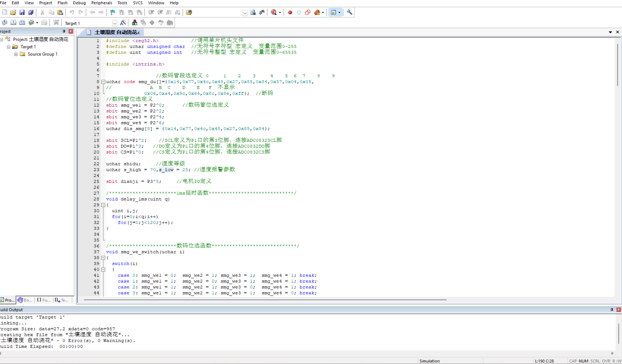Open the Peripherals menu

pyautogui.click(x=101, y=3)
